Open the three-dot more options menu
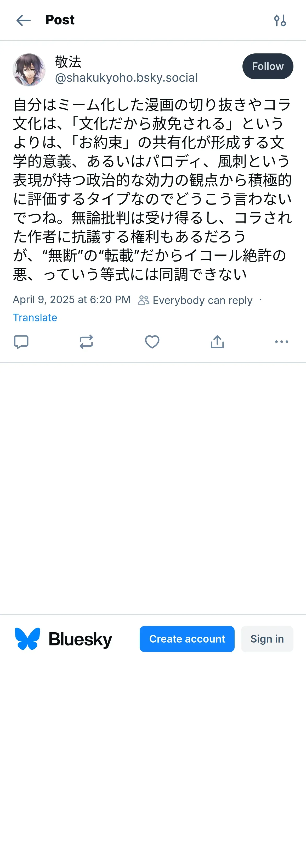 click(x=281, y=342)
